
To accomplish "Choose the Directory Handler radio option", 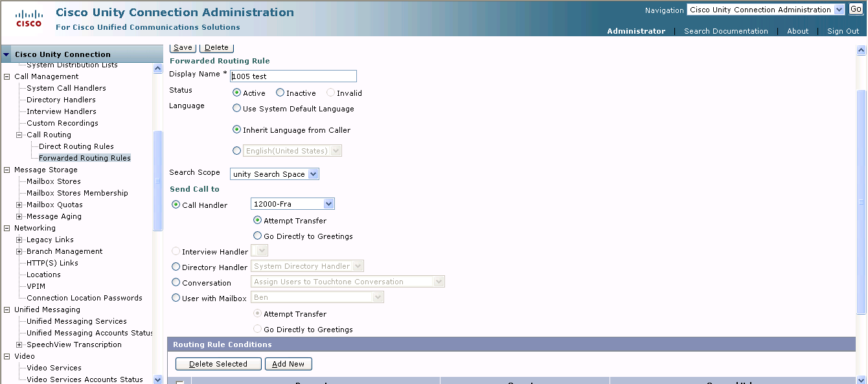I will tap(176, 267).
